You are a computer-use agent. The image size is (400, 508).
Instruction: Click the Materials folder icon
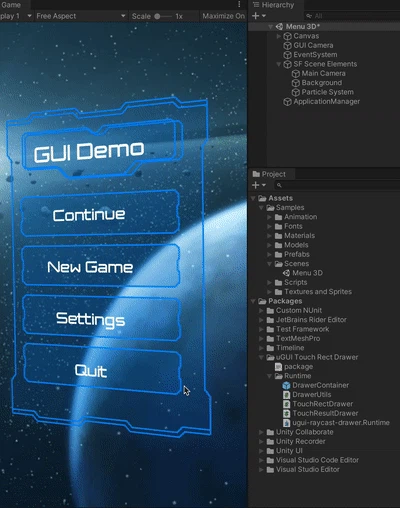(x=278, y=236)
